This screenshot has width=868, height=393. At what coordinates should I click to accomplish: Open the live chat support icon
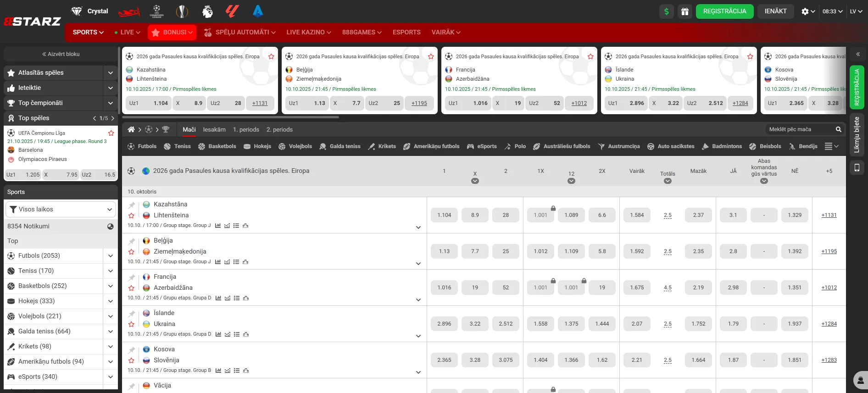coord(860,380)
